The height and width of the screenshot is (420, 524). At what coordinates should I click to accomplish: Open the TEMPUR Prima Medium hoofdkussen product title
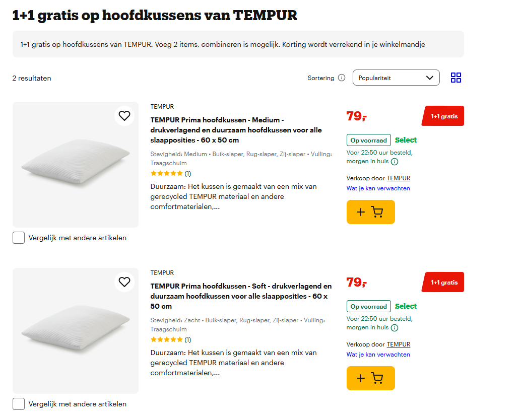point(221,130)
